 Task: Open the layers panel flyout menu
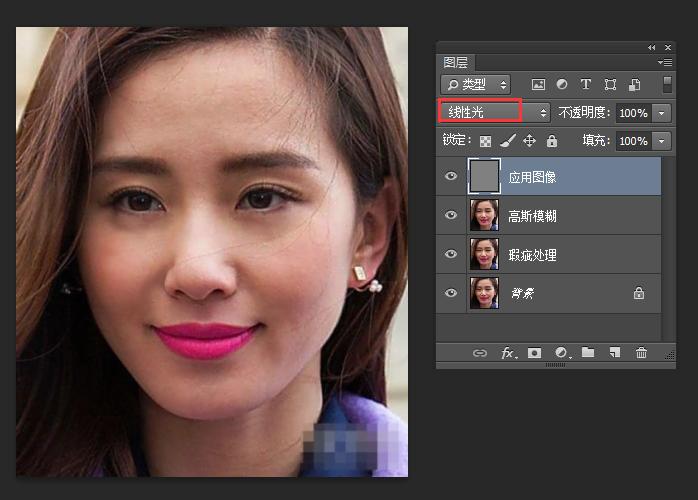[x=666, y=62]
